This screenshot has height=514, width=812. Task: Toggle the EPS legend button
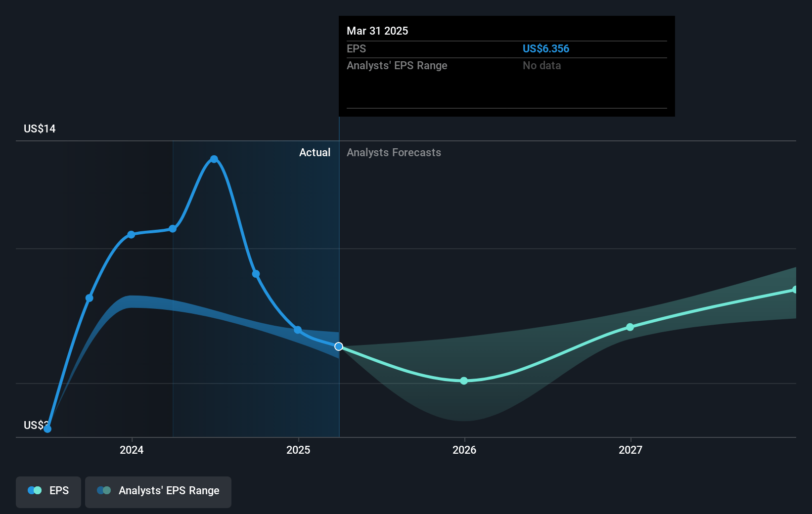point(48,492)
